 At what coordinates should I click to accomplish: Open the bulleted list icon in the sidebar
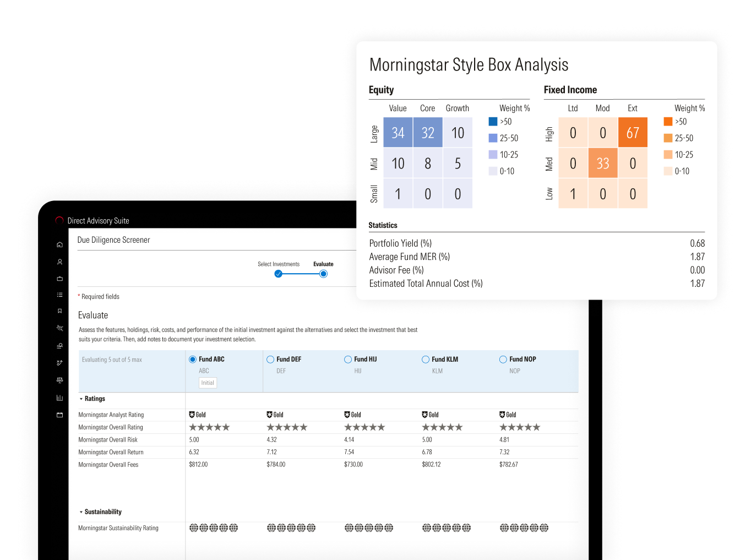[59, 295]
